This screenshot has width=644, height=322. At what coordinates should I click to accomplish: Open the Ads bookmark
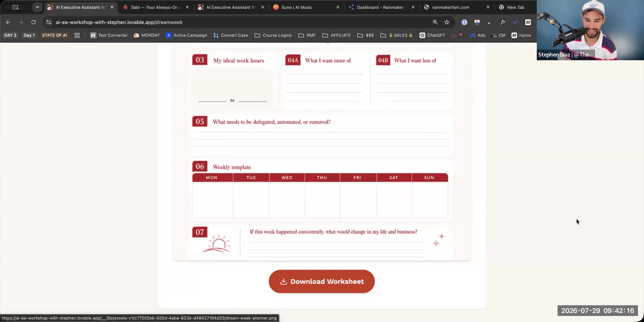477,35
